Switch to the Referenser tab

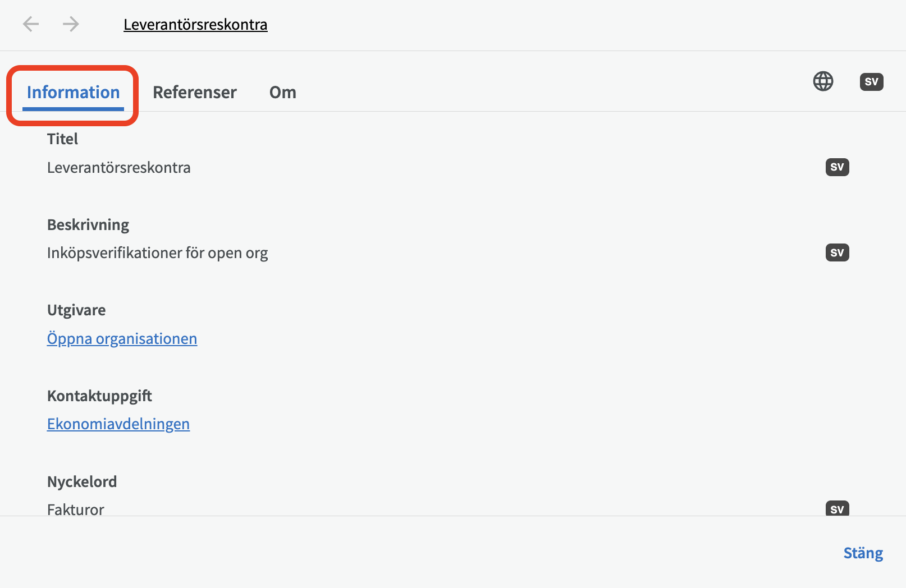(x=195, y=93)
